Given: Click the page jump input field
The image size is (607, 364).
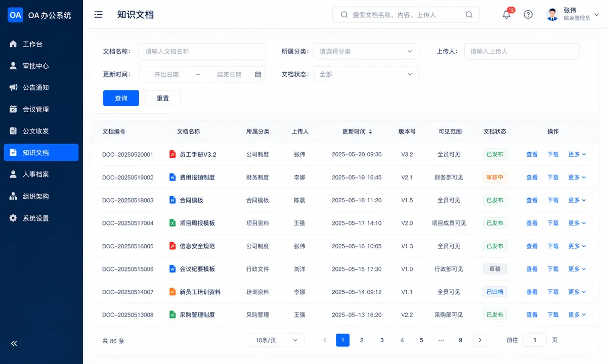Looking at the screenshot, I should click(x=535, y=340).
